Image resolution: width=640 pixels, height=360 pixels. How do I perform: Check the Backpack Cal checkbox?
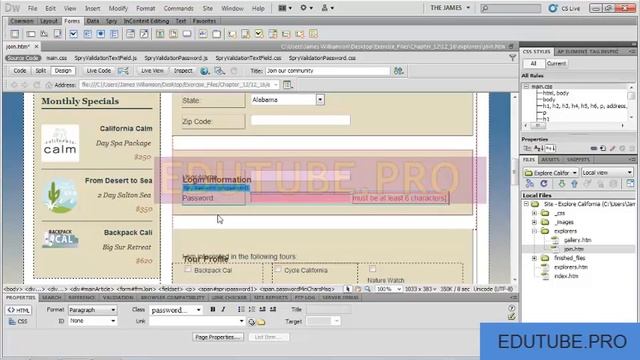point(188,269)
